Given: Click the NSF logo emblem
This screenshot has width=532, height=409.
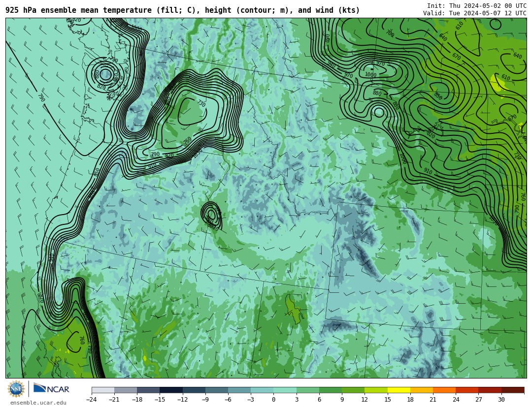Looking at the screenshot, I should click(x=16, y=389).
